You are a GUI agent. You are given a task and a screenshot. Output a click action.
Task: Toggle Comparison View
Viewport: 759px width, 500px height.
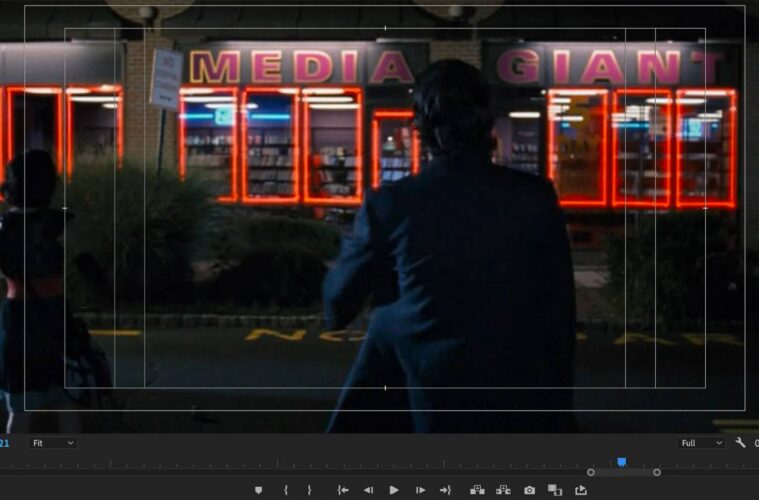(555, 490)
